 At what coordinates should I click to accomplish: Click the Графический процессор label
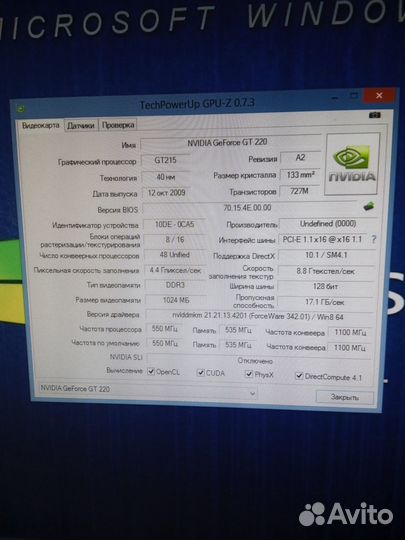point(97,162)
